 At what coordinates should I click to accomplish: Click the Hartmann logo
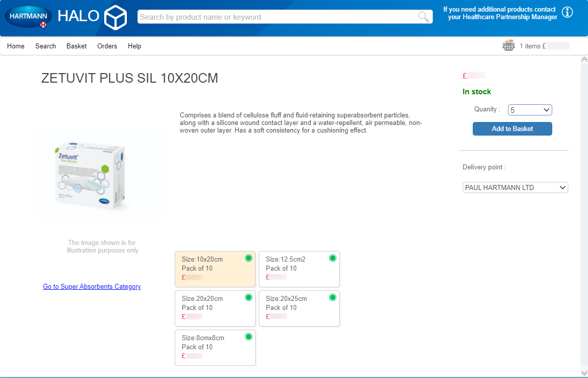click(29, 17)
